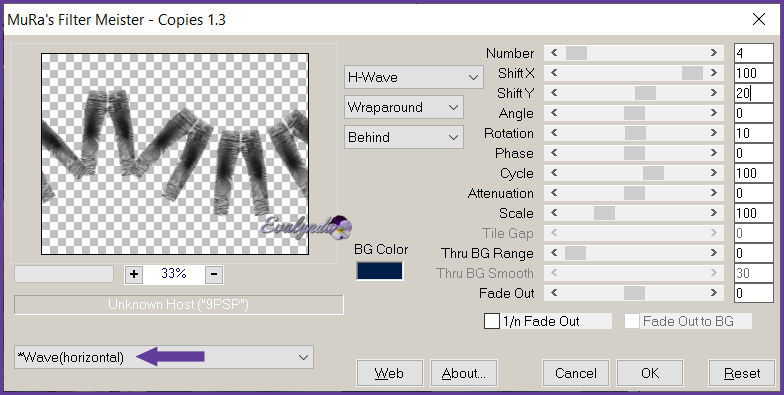
Task: Decrease Shift X with left arrow
Action: click(x=554, y=72)
